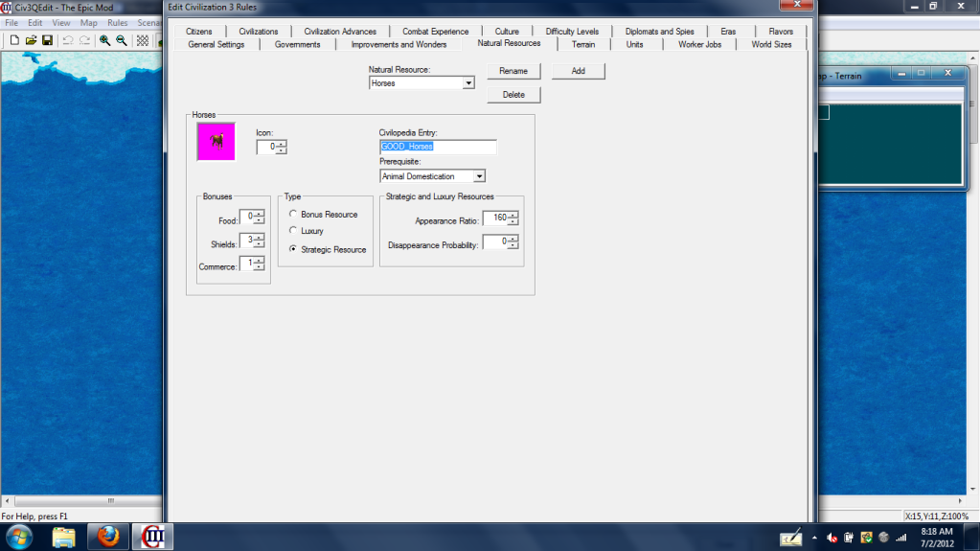The image size is (980, 551).
Task: Click the Appearance Ratio value field
Action: (495, 218)
